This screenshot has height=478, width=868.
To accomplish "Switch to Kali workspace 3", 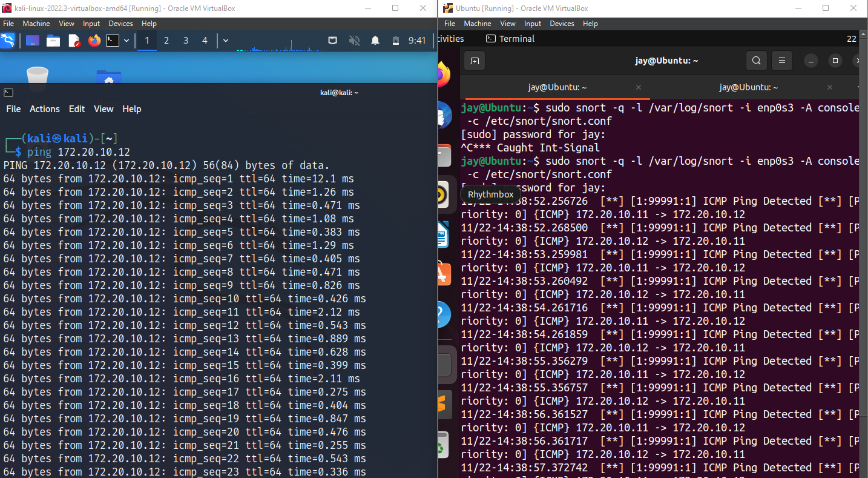I will pos(186,41).
